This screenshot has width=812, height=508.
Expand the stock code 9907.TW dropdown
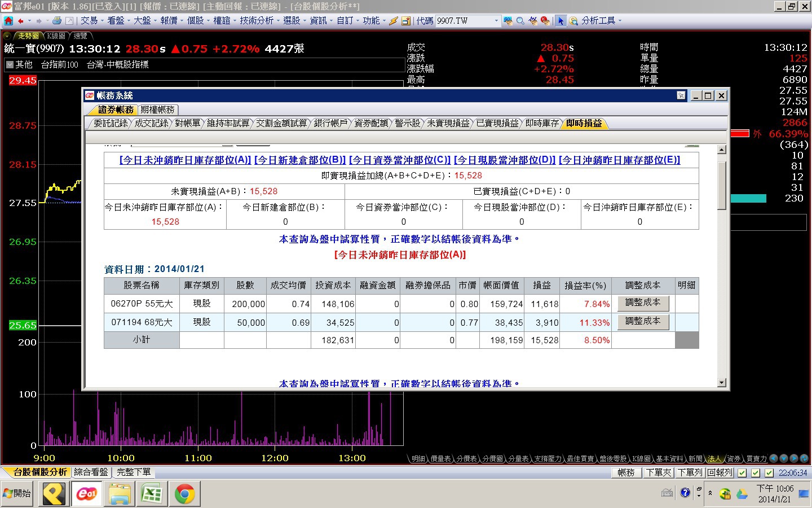coord(496,21)
